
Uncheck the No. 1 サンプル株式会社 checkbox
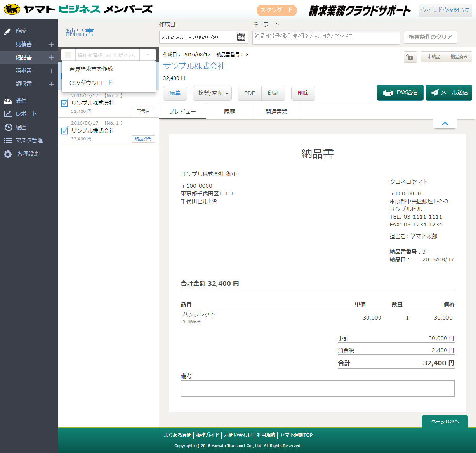(65, 131)
